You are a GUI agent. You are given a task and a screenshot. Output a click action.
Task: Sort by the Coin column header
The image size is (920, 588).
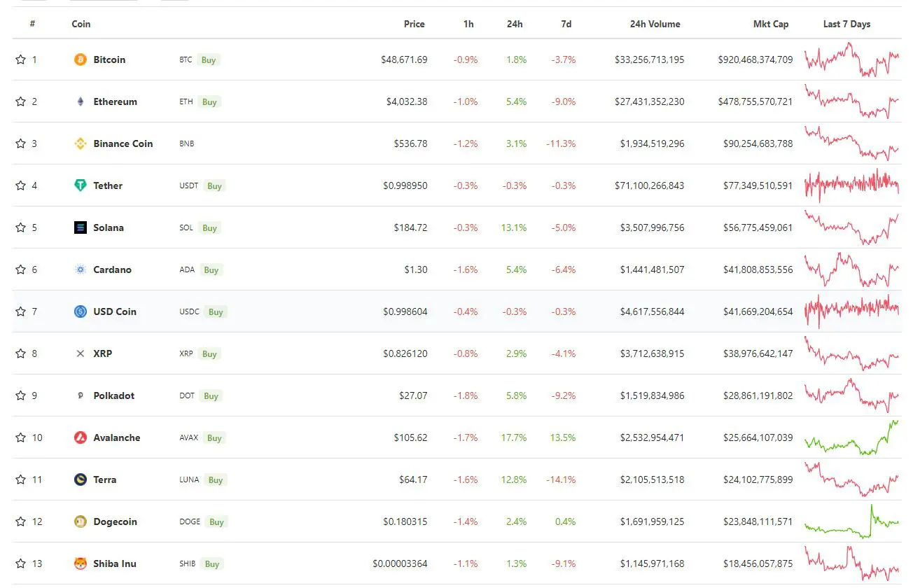tap(81, 24)
